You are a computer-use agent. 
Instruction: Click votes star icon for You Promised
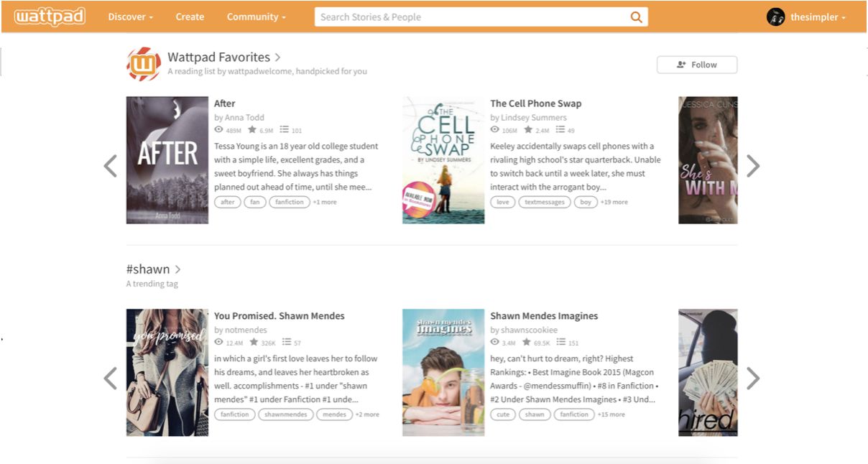254,343
